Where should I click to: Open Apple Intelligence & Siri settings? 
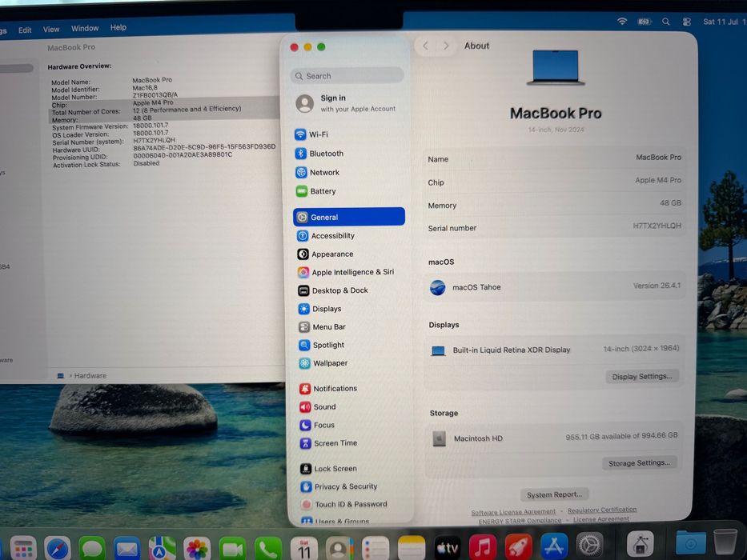click(346, 272)
